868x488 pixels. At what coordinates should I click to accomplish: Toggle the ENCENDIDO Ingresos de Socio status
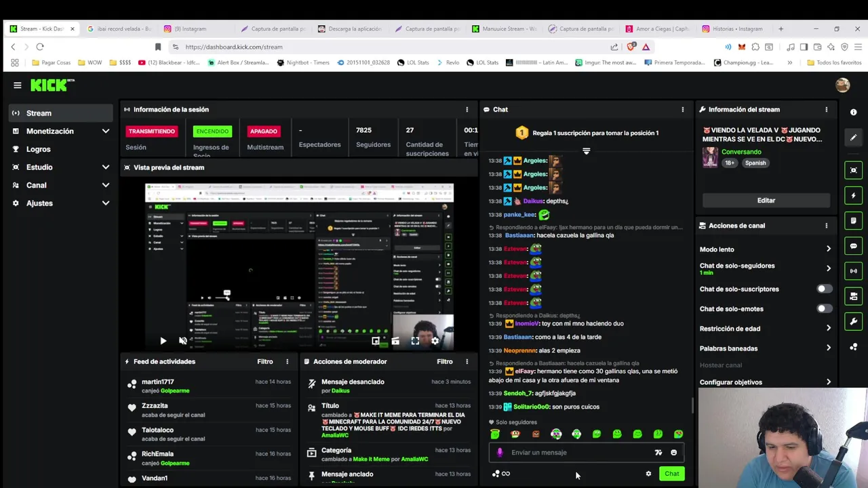coord(212,131)
